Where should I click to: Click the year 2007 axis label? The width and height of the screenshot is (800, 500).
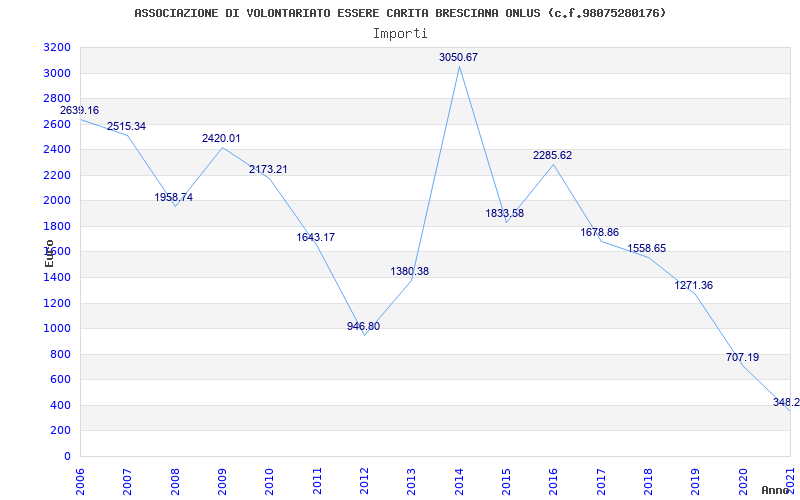pyautogui.click(x=128, y=482)
